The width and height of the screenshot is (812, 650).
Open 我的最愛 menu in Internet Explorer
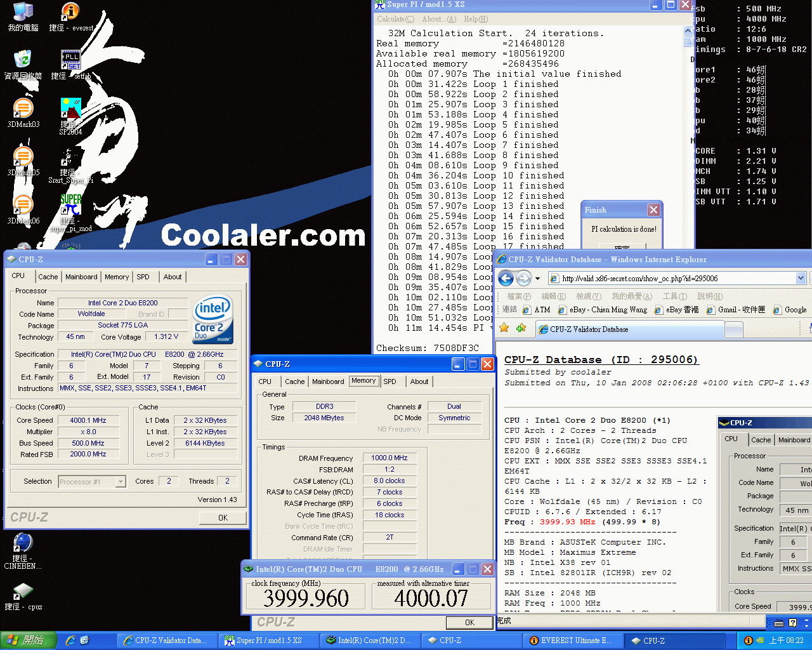click(631, 296)
